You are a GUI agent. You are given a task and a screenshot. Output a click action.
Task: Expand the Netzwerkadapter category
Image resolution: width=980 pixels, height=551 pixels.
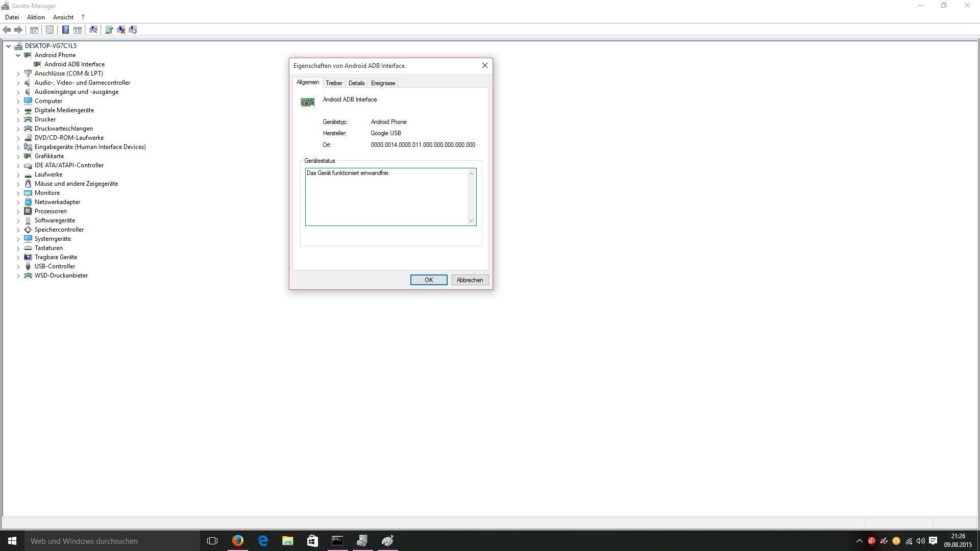(x=18, y=202)
